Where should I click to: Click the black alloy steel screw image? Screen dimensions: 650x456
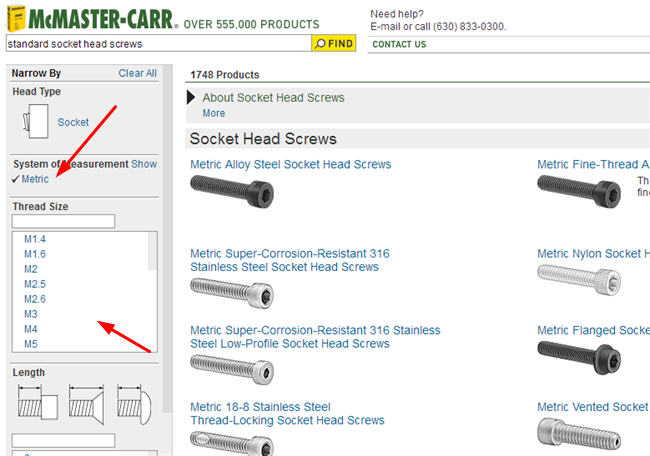coord(232,188)
